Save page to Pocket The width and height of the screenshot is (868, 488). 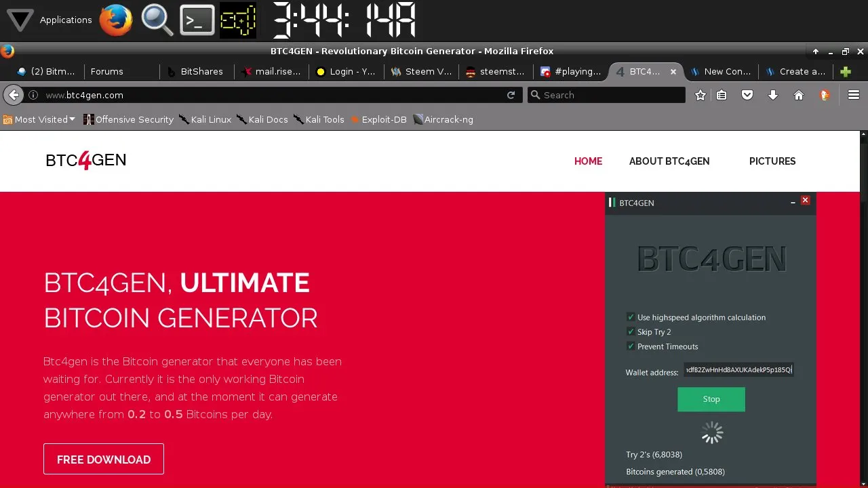tap(747, 95)
